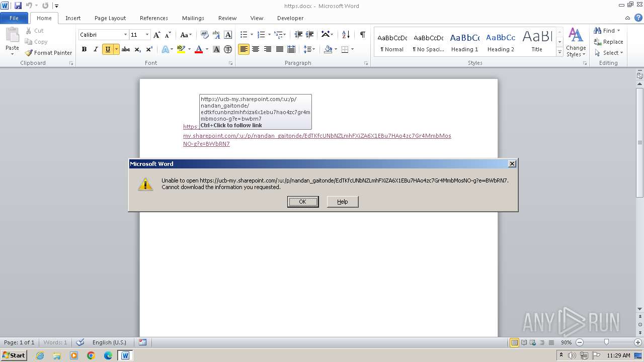Image resolution: width=644 pixels, height=362 pixels.
Task: Select Align Text Left
Action: point(244,49)
